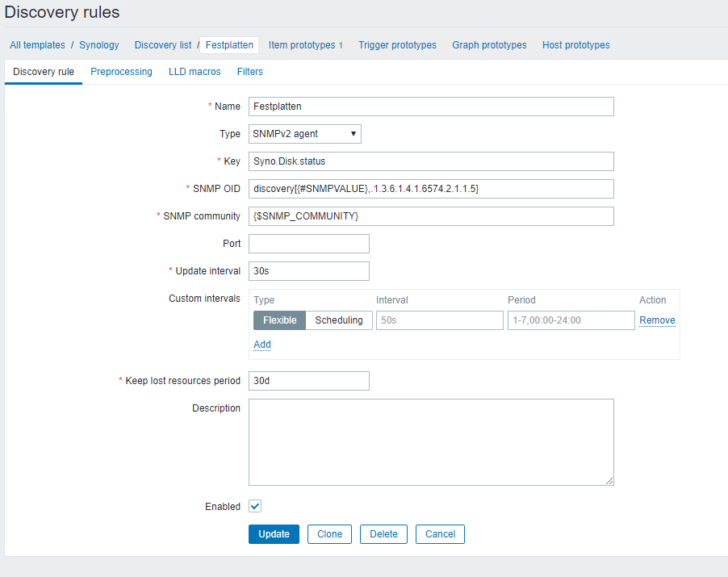The image size is (728, 577).
Task: Toggle the Enabled checkbox
Action: coord(255,506)
